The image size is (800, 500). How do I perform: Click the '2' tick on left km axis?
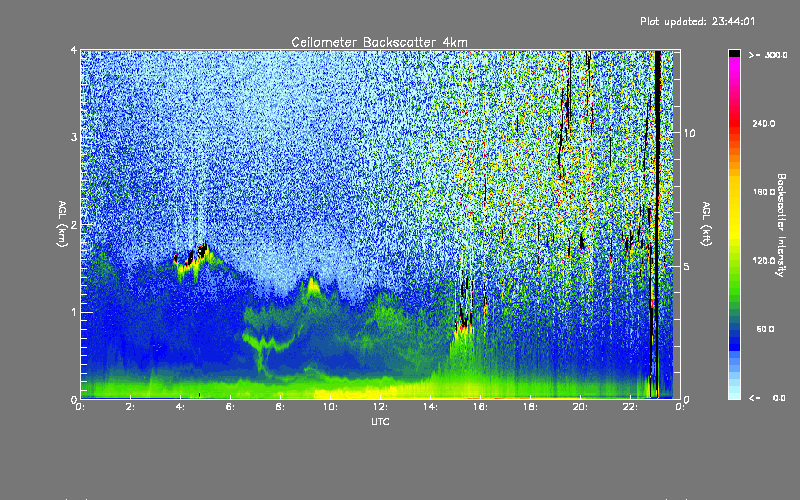(74, 224)
